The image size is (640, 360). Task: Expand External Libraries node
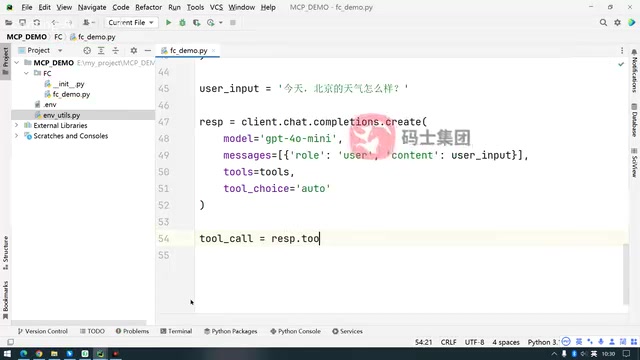[x=17, y=125]
